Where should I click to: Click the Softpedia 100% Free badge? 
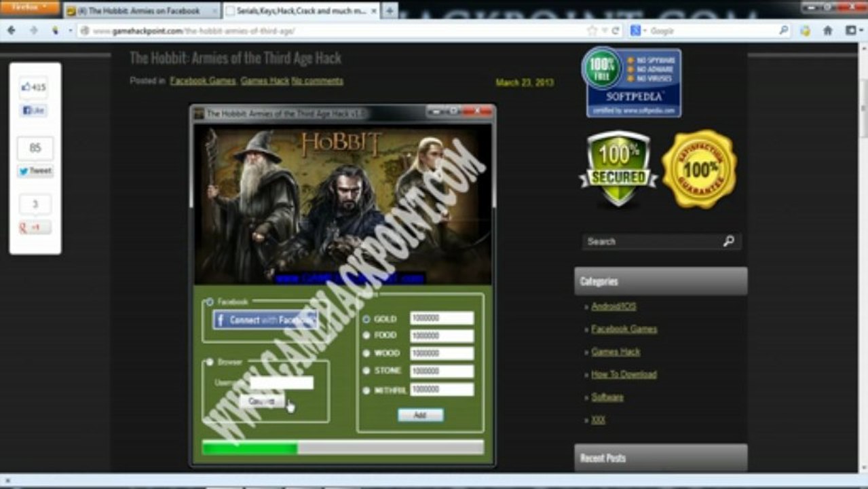(630, 82)
